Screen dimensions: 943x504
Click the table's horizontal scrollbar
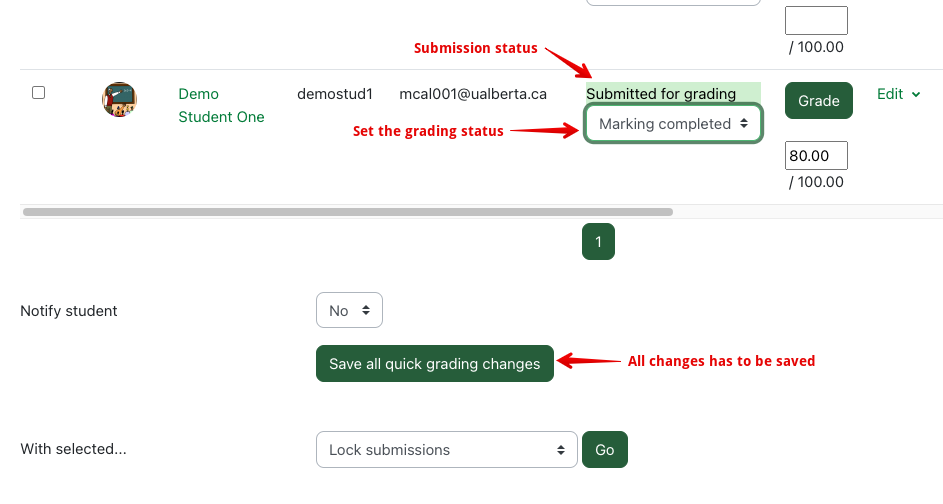(x=347, y=212)
